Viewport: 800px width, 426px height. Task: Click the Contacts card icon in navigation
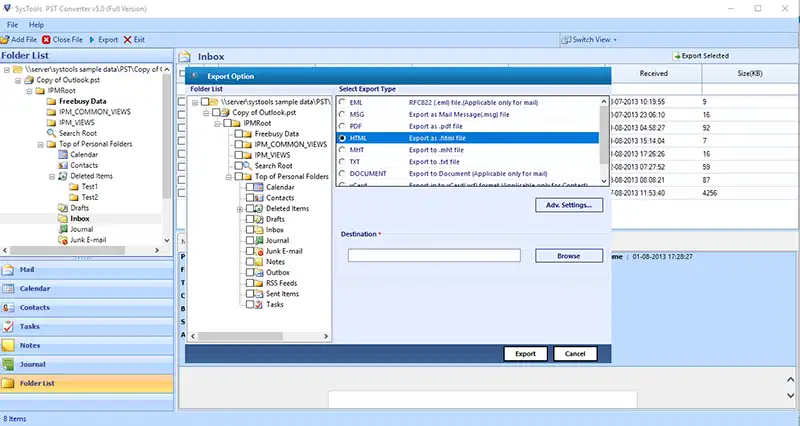[x=8, y=307]
